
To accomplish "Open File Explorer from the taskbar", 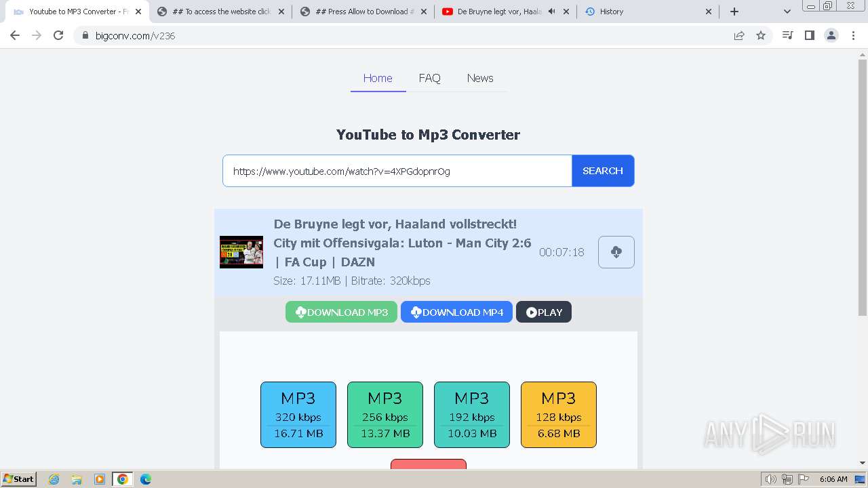I will point(77,479).
